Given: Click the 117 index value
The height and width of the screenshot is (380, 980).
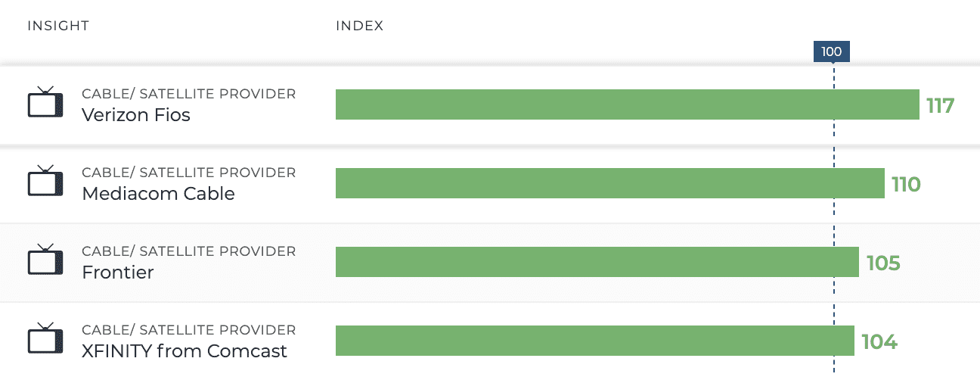Looking at the screenshot, I should (941, 105).
